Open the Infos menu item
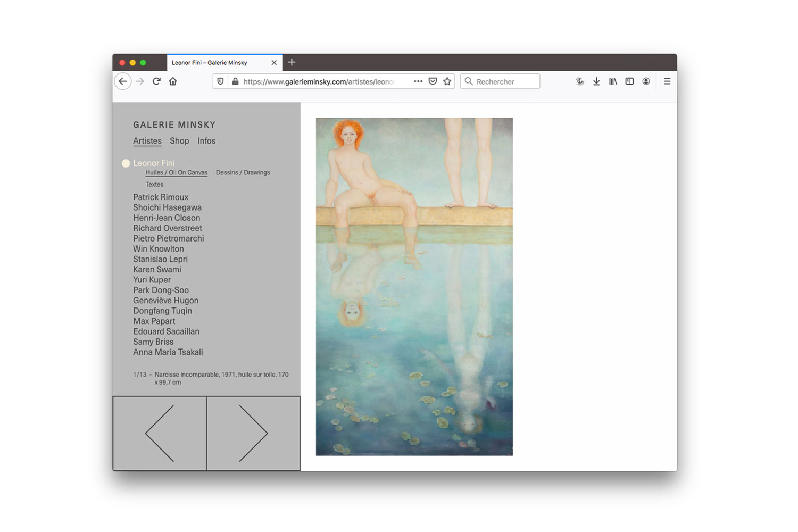The width and height of the screenshot is (798, 532). [206, 141]
